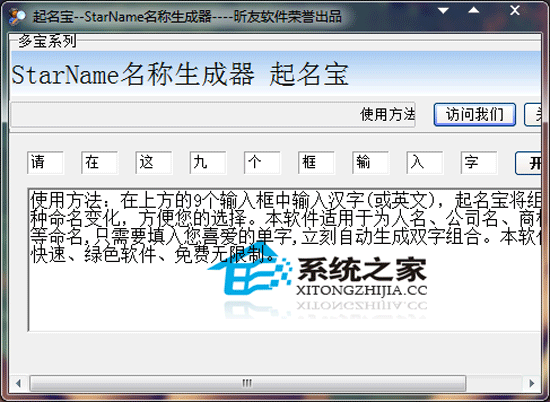The width and height of the screenshot is (550, 402).
Task: Click the input box containing 输
Action: (370, 162)
